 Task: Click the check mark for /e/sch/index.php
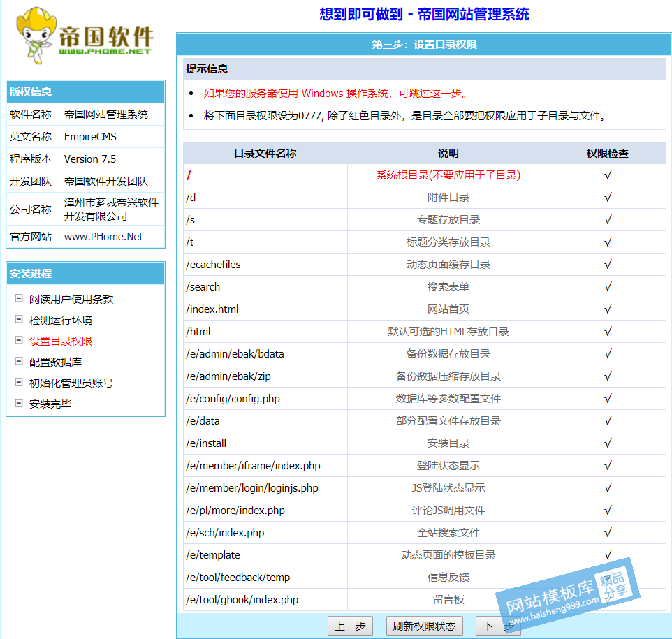click(x=608, y=533)
